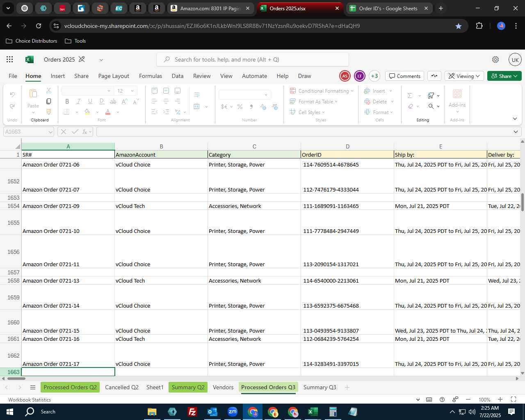Click the +3 collaborators indicator

pyautogui.click(x=374, y=76)
